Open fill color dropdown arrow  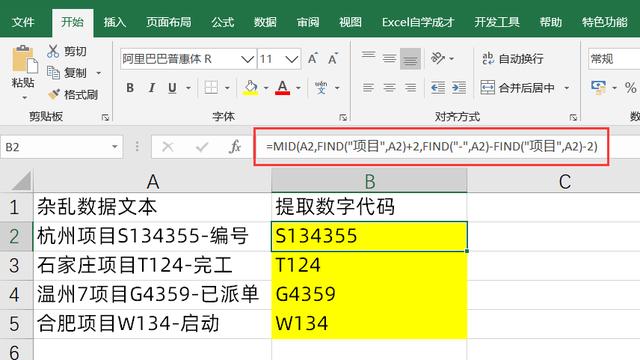tap(266, 88)
